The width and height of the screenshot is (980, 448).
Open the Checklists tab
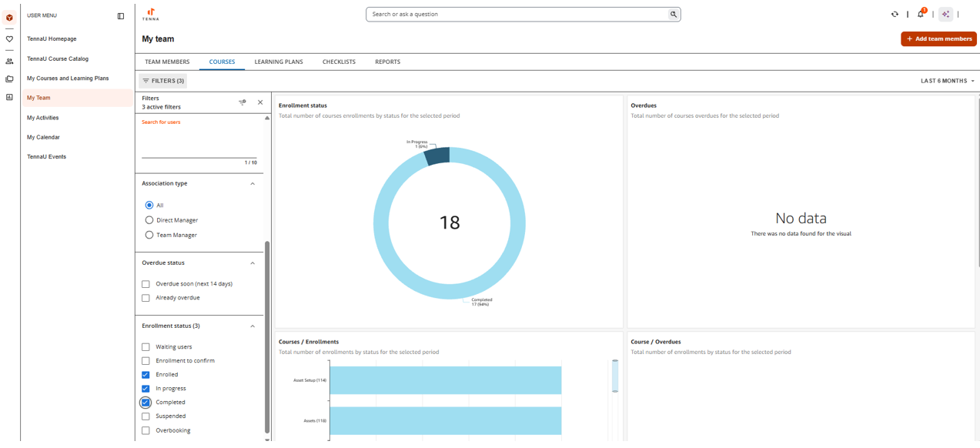[x=339, y=62]
